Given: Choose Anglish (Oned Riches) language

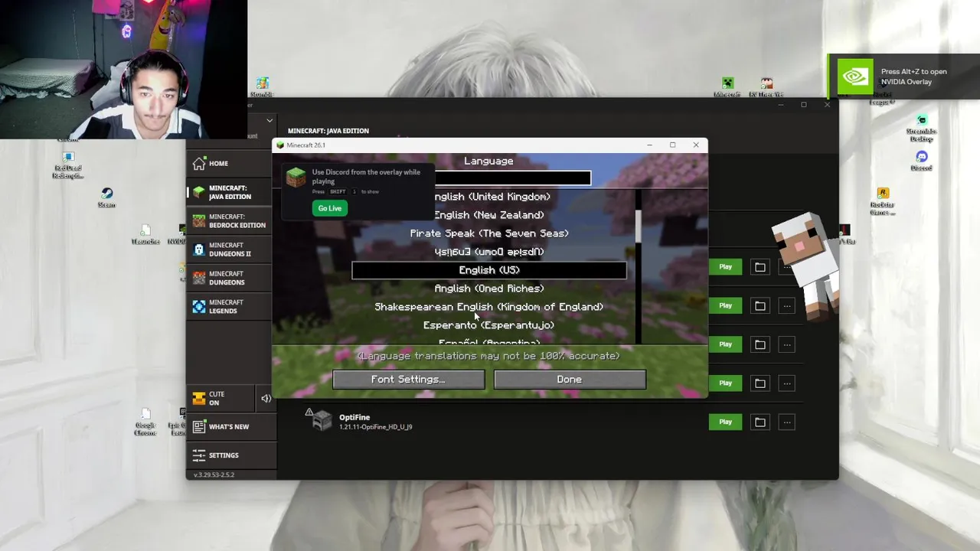Looking at the screenshot, I should (489, 289).
